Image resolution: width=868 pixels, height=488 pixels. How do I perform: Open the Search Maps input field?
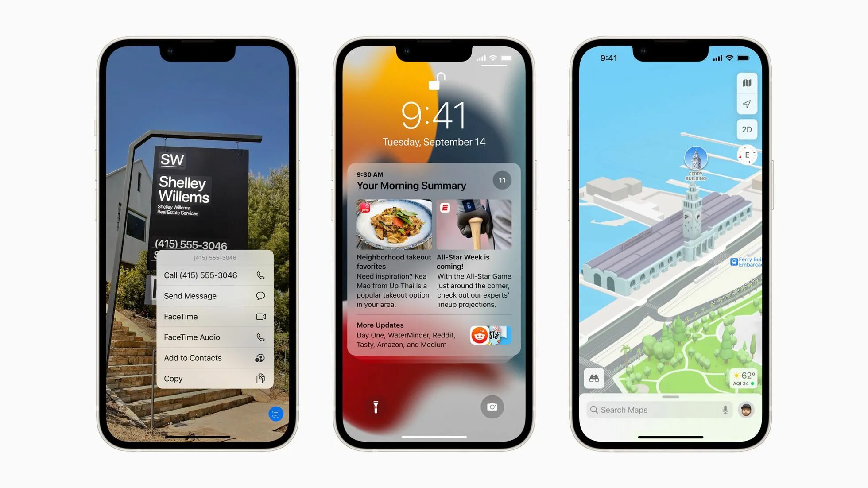[656, 410]
